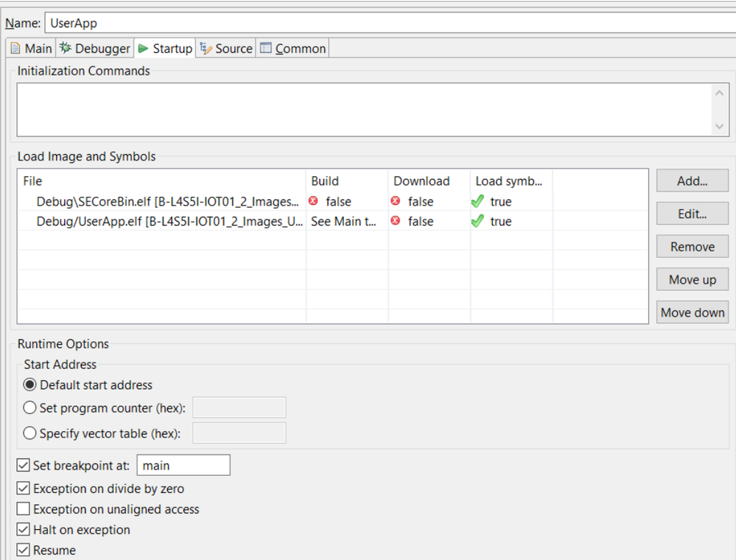Click the Load symb... column header

511,181
